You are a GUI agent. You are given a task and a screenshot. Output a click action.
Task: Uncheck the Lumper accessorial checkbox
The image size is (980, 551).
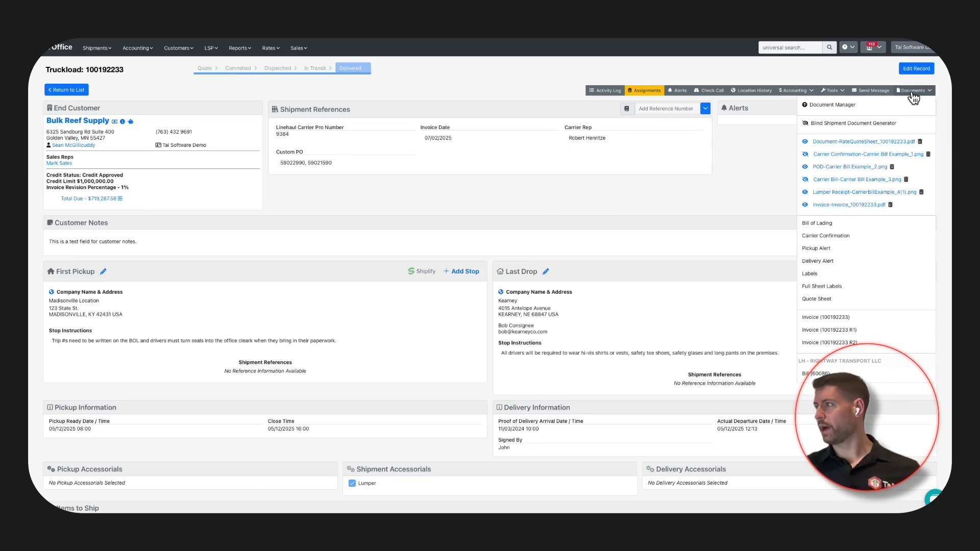click(x=352, y=483)
